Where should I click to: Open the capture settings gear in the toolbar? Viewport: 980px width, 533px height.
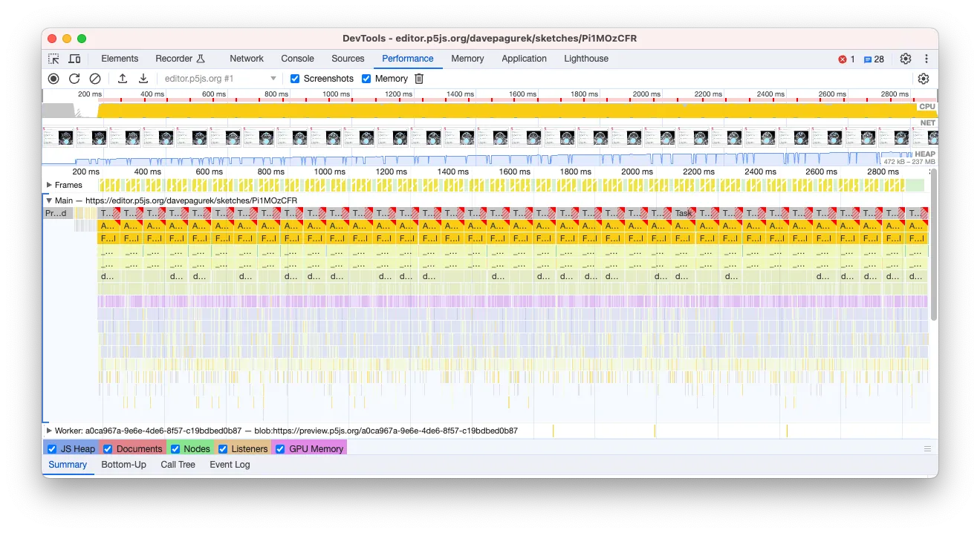pyautogui.click(x=923, y=78)
